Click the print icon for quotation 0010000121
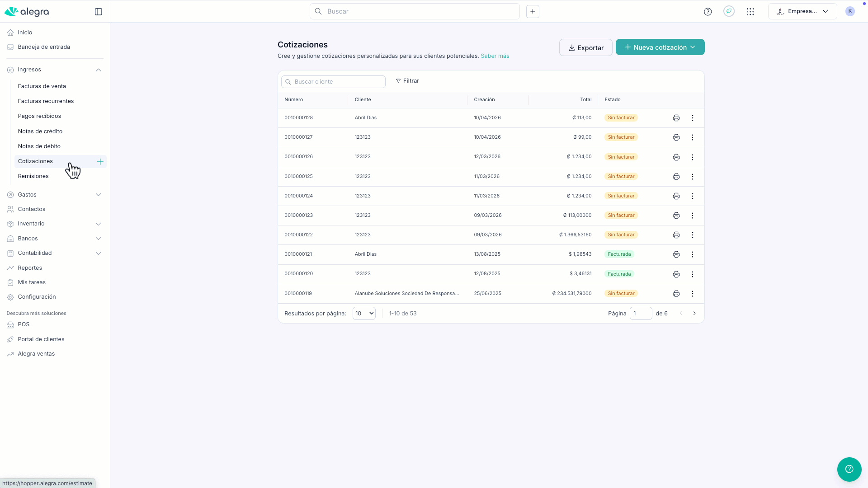Viewport: 868px width, 488px height. (676, 254)
